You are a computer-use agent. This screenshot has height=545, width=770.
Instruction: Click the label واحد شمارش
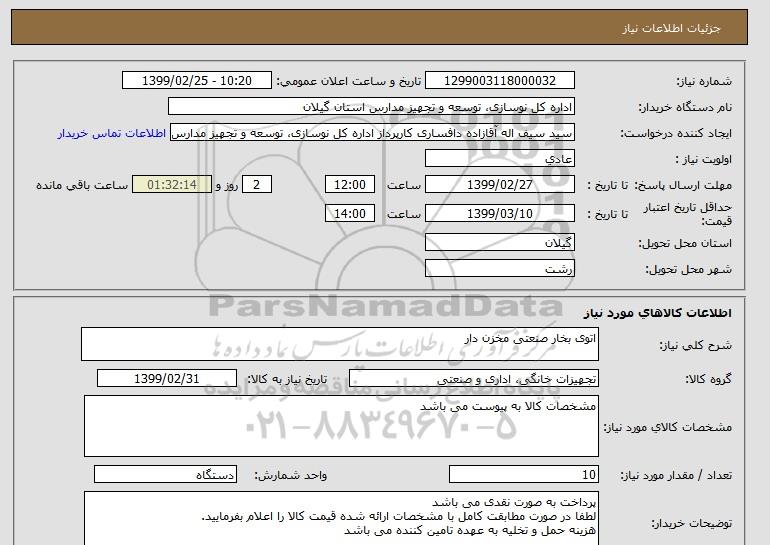tap(291, 475)
